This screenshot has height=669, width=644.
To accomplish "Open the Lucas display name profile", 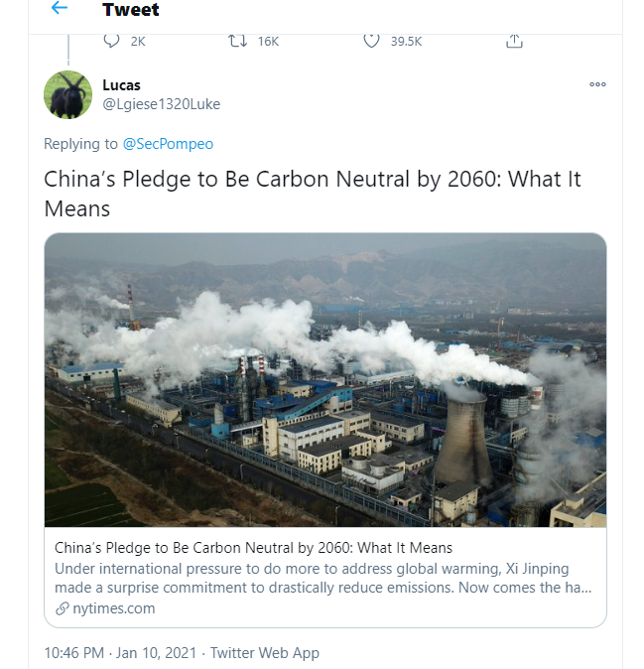I will pos(121,85).
